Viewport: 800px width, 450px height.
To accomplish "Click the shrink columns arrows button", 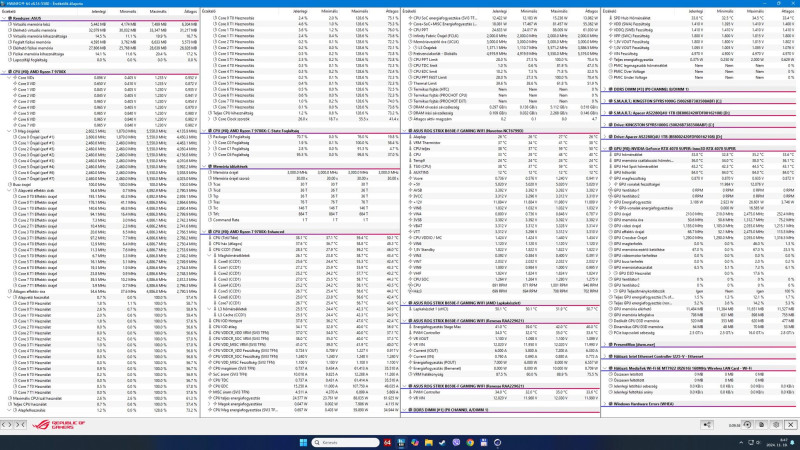I will 20,424.
